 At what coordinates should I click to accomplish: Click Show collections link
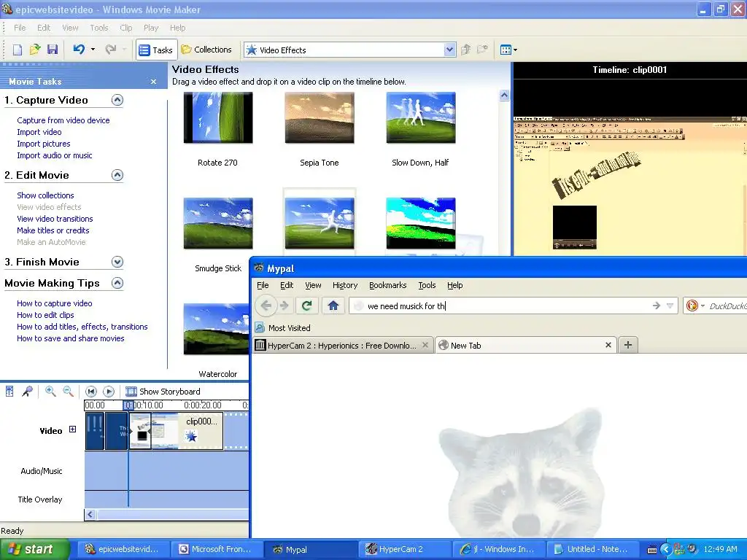(45, 195)
